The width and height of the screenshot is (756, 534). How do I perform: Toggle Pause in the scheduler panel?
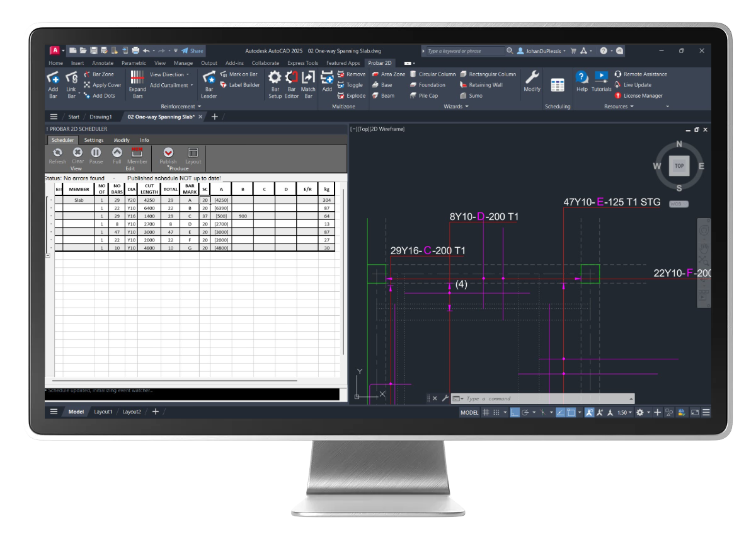click(x=96, y=156)
